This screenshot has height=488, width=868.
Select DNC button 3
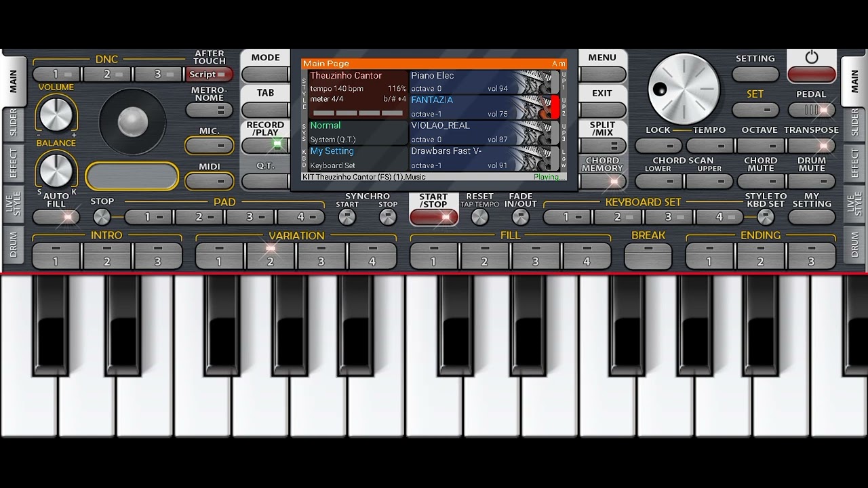click(159, 75)
